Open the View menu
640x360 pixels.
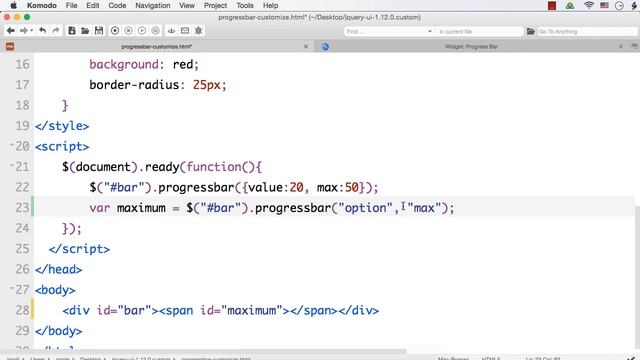click(x=187, y=6)
